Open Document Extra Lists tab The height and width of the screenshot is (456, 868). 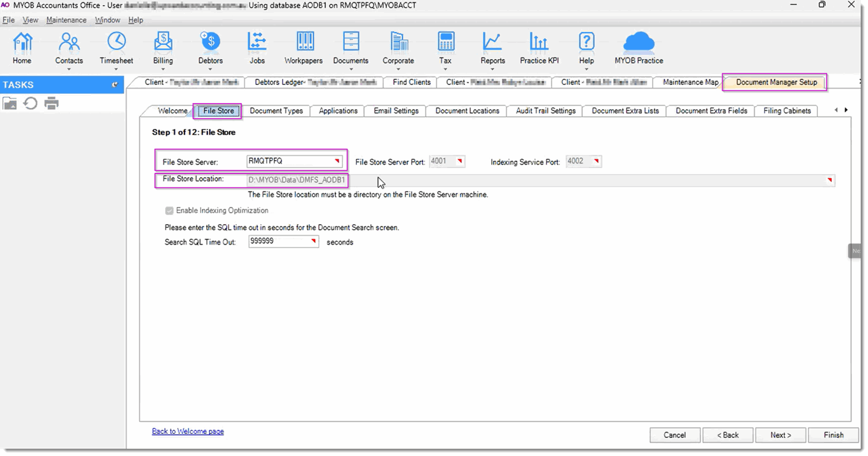[625, 111]
